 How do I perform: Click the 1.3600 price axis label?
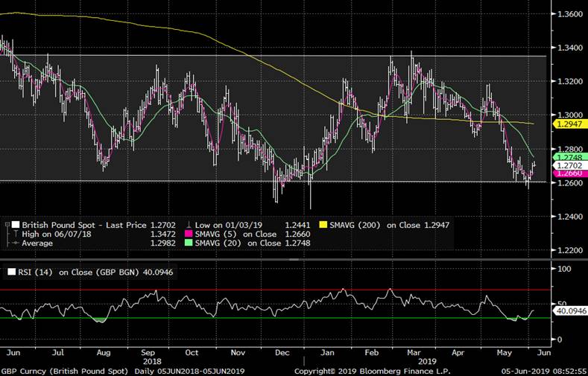(571, 14)
